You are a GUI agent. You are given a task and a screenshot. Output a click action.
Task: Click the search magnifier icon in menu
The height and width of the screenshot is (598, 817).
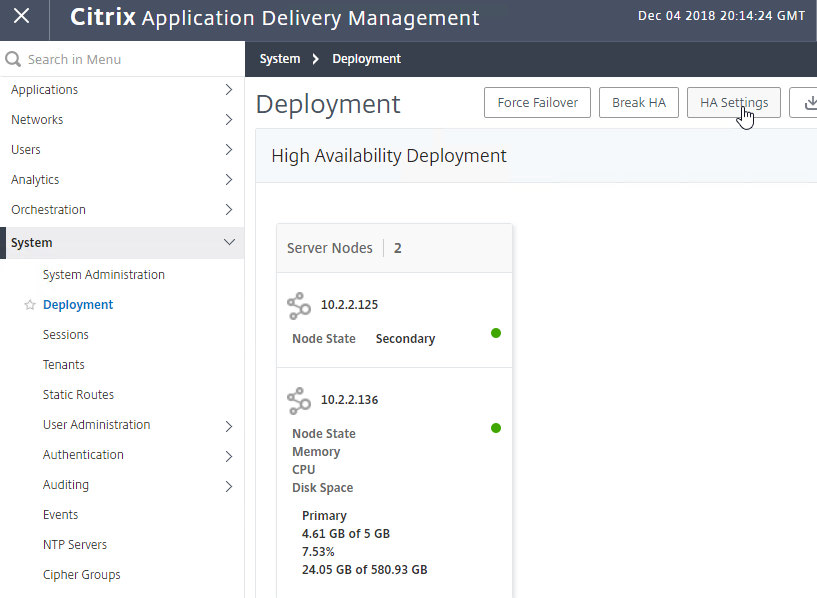point(13,59)
